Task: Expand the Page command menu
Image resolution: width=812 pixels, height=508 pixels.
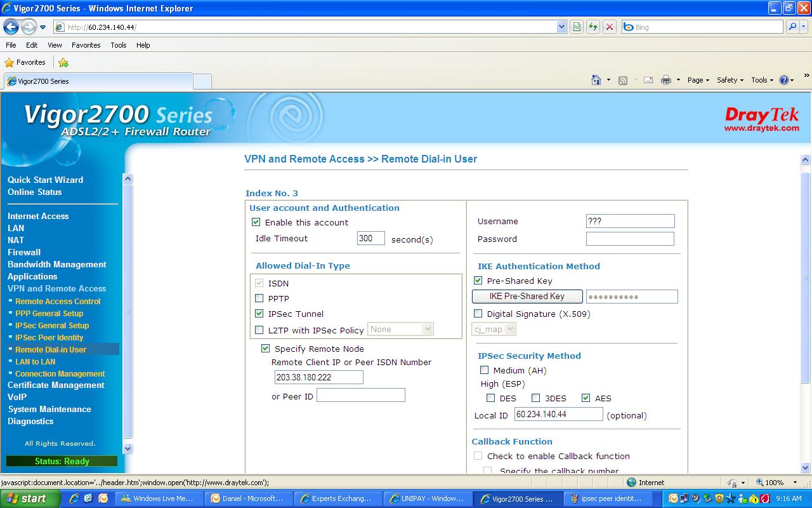Action: coord(698,80)
